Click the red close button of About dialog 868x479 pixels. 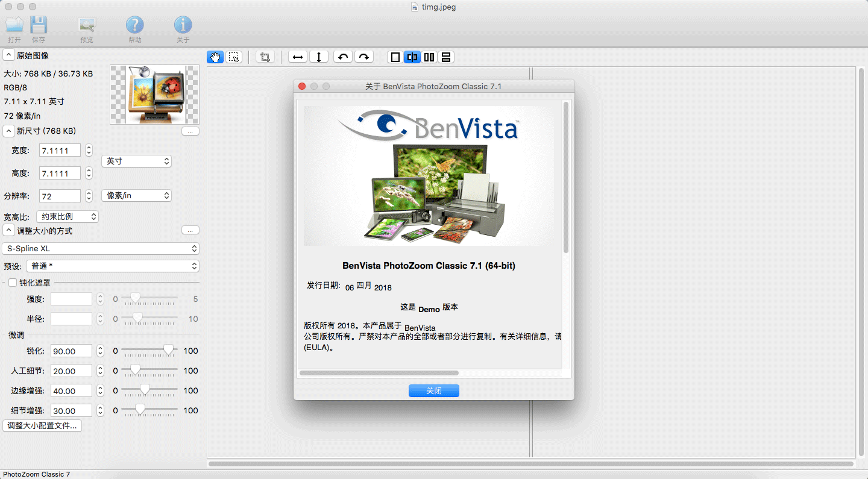click(302, 86)
